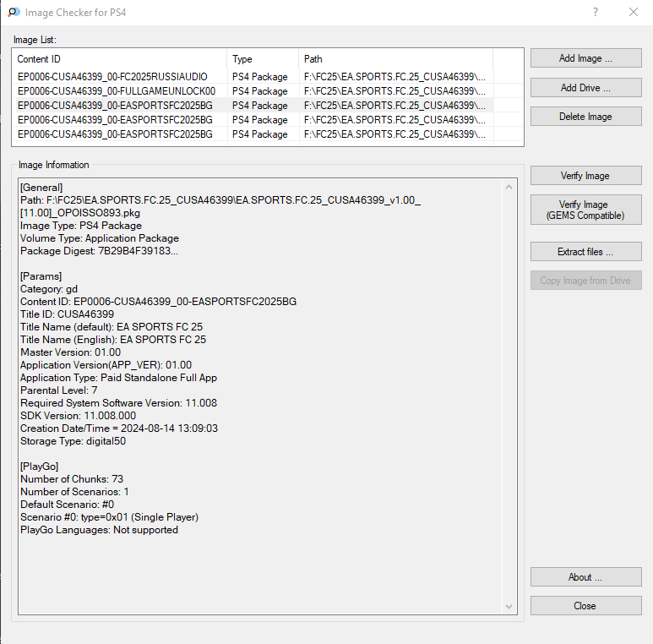Click the Package Digest line
The height and width of the screenshot is (644, 653).
[x=99, y=251]
